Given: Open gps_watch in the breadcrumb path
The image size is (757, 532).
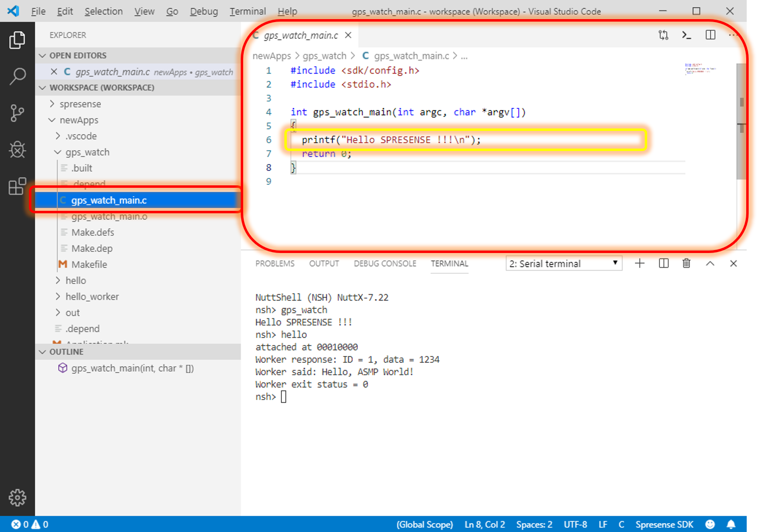Looking at the screenshot, I should coord(325,55).
